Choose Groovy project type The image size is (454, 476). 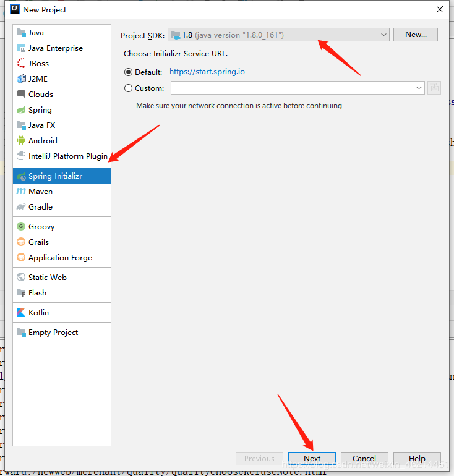pyautogui.click(x=62, y=226)
